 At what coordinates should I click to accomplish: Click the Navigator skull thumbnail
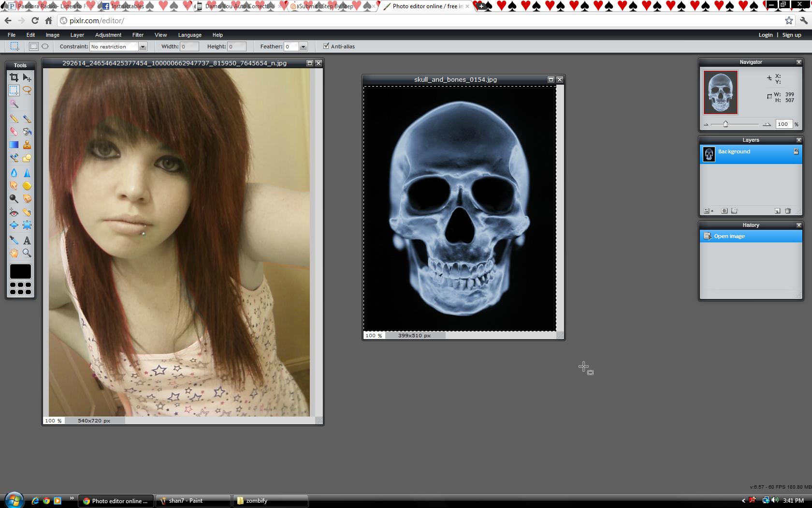(720, 92)
